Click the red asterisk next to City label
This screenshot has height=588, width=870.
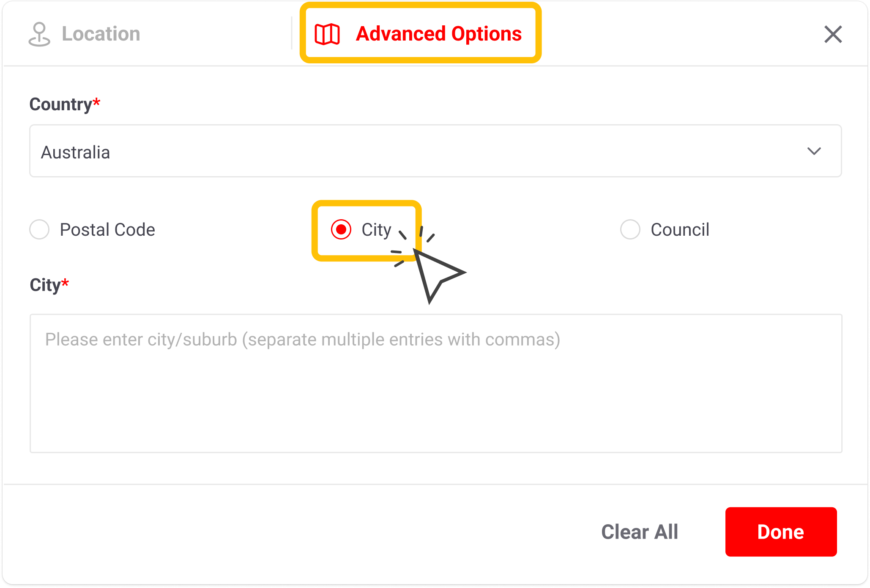tap(65, 283)
